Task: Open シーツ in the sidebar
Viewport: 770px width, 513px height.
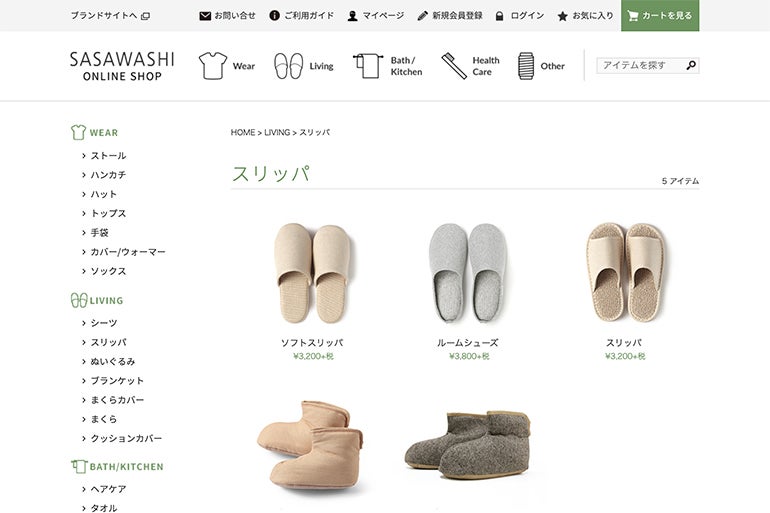Action: point(104,323)
